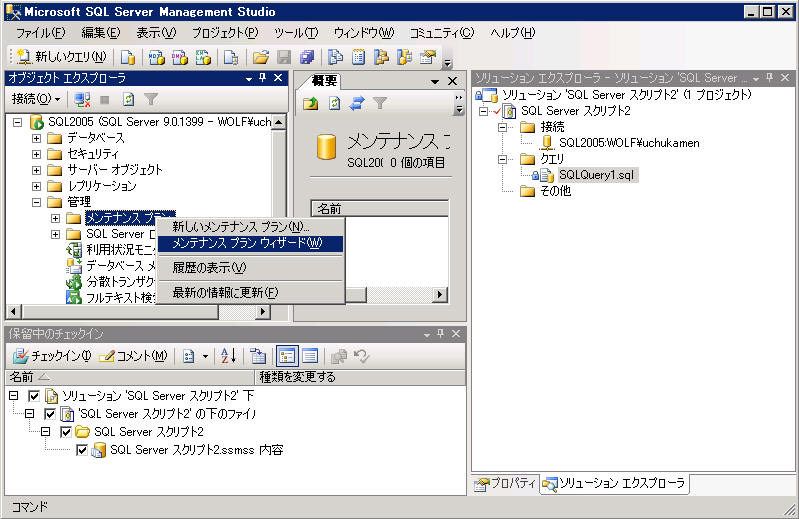This screenshot has height=519, width=799.
Task: Click the MDX query icon in toolbar
Action: tap(156, 57)
